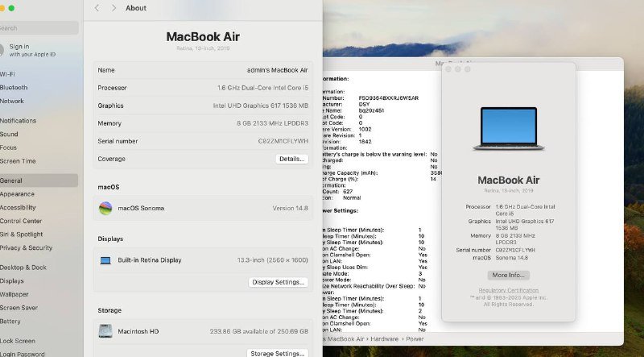Click Version 14.8 text
This screenshot has width=644, height=357.
click(290, 209)
